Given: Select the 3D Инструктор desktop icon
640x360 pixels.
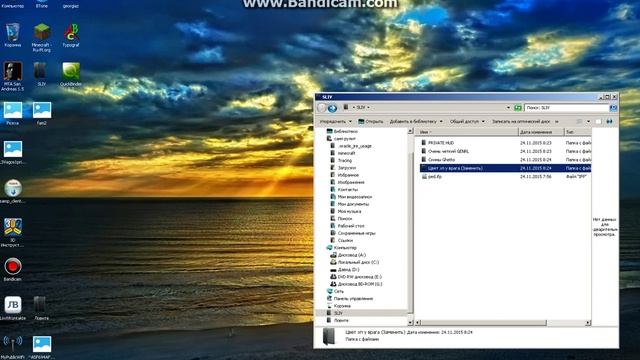Looking at the screenshot, I should pyautogui.click(x=13, y=232).
